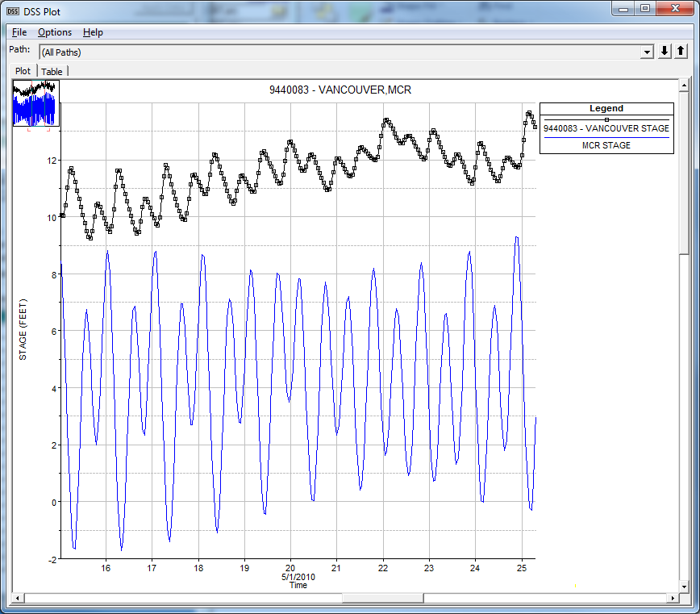Open the File menu
The width and height of the screenshot is (700, 614).
tap(19, 32)
